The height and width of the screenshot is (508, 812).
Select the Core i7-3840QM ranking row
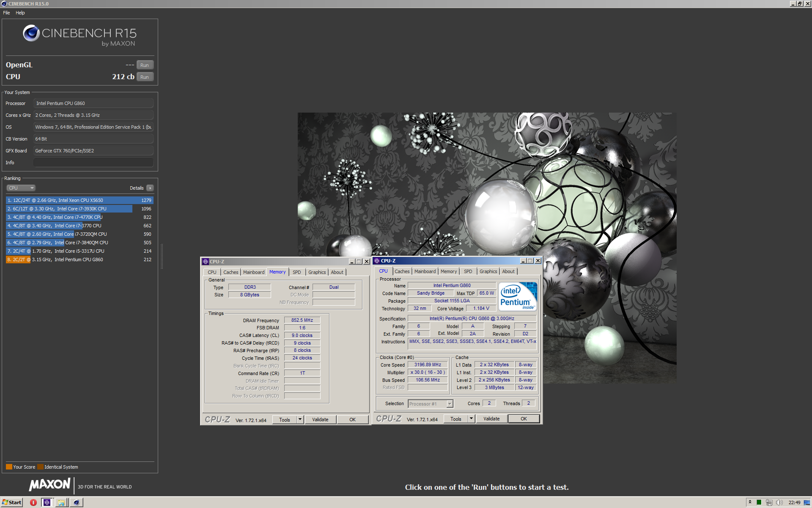pos(80,243)
